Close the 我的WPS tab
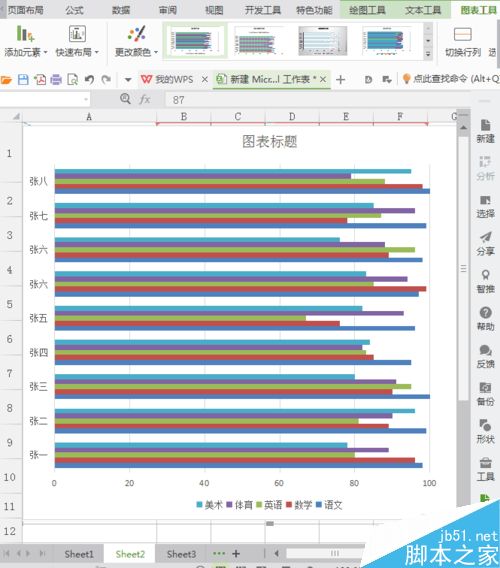The width and height of the screenshot is (500, 568). [x=205, y=79]
